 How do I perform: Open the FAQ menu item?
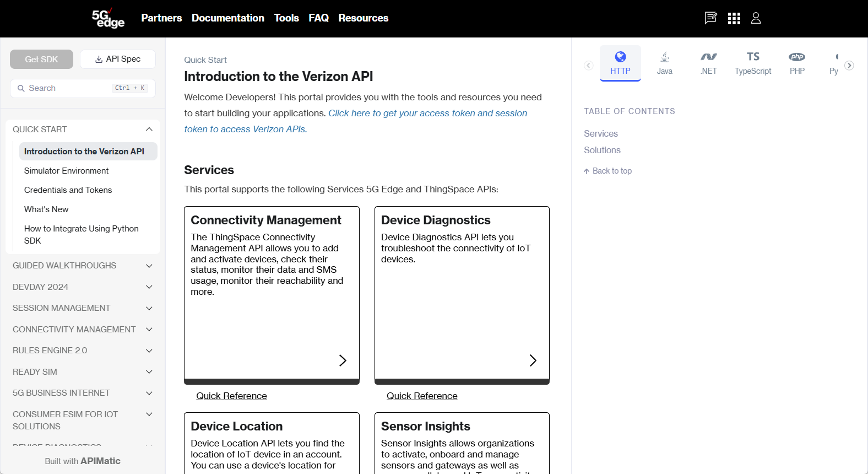click(x=318, y=18)
